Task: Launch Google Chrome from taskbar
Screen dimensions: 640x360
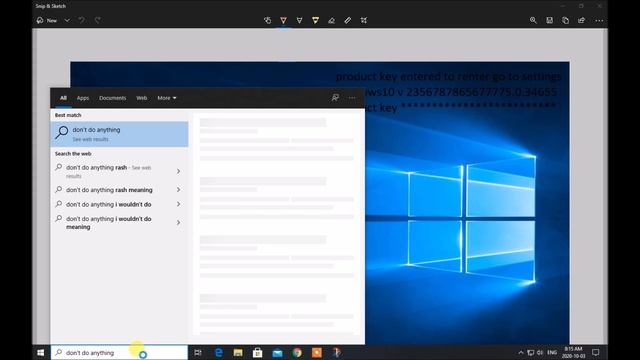Action: click(x=297, y=353)
